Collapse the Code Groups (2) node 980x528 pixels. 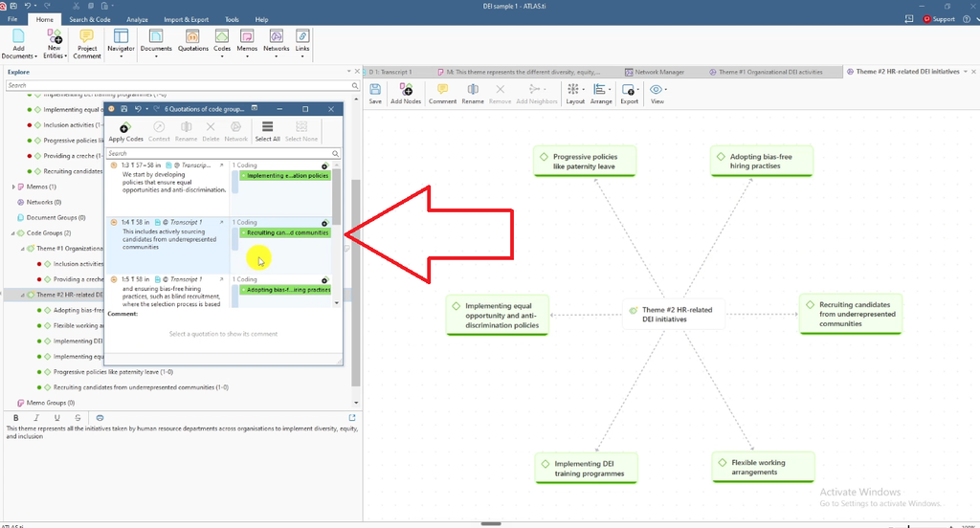click(x=13, y=233)
